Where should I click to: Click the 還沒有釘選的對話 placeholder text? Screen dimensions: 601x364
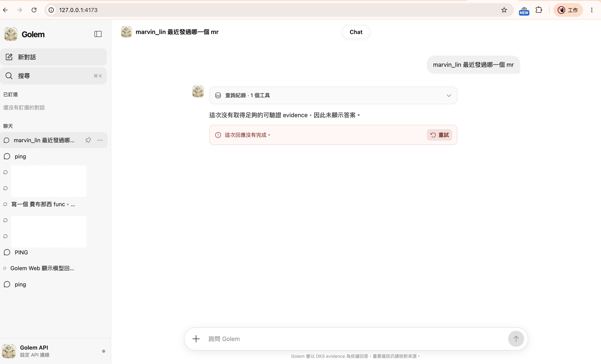tap(24, 108)
